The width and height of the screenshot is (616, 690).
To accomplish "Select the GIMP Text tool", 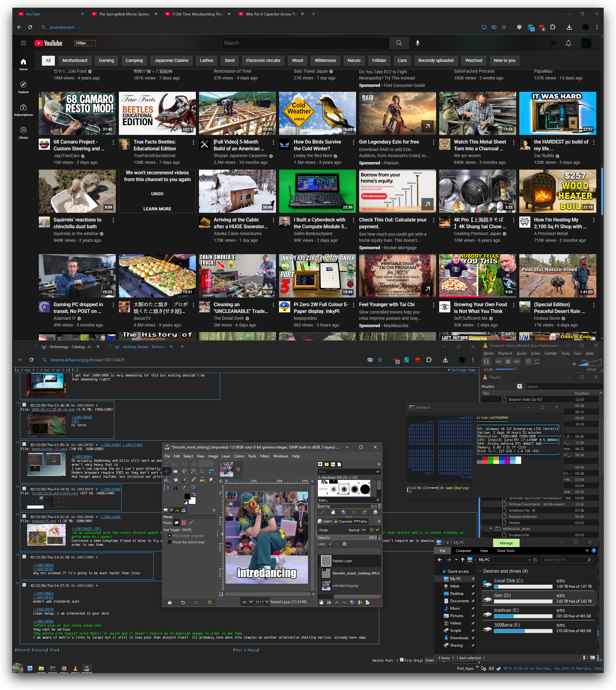I will coord(176,488).
